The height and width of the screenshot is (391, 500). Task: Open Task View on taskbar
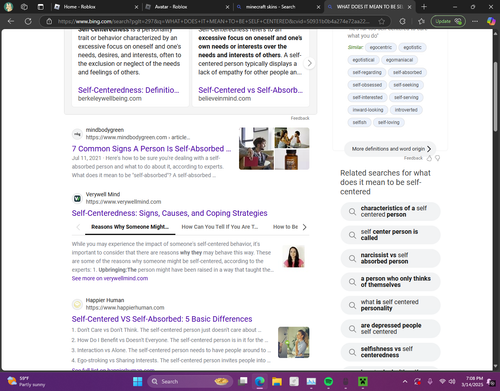pyautogui.click(x=243, y=381)
